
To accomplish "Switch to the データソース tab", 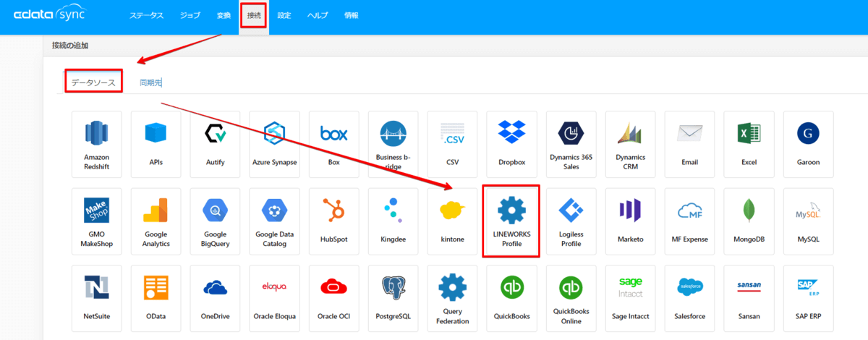I will pos(93,82).
